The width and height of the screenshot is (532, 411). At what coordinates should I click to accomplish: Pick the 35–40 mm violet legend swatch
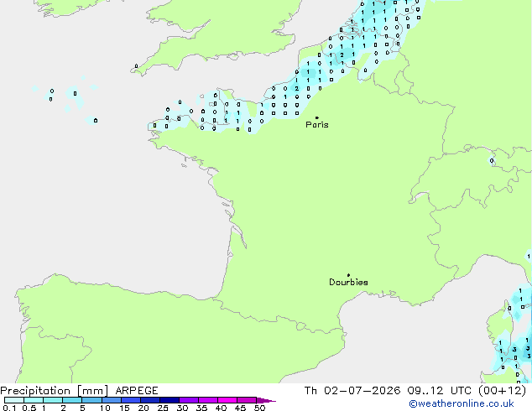coord(207,400)
